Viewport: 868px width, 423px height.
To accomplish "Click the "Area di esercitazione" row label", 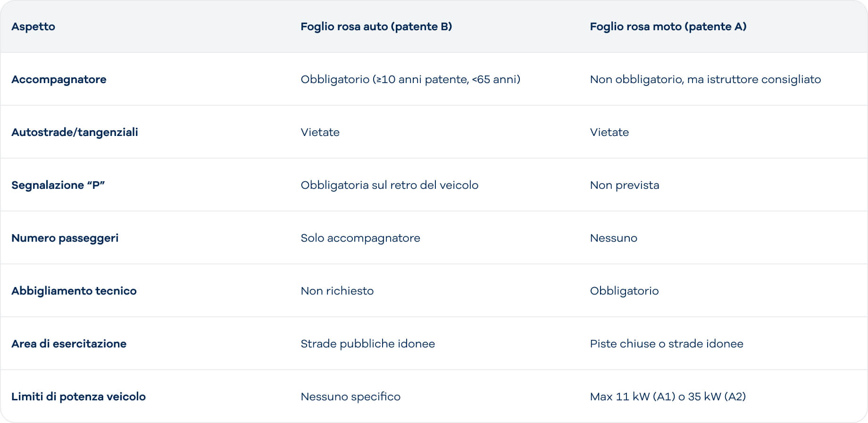I will [68, 344].
